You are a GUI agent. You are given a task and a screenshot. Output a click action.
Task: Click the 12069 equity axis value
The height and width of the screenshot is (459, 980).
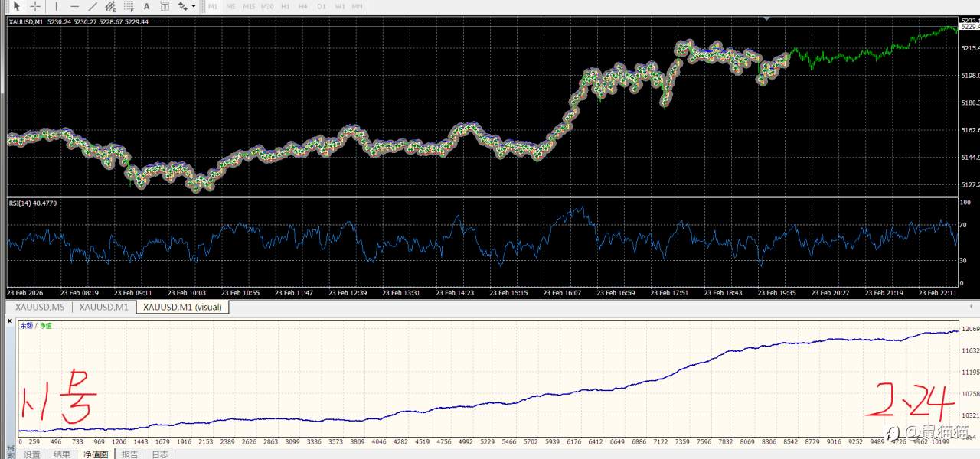click(969, 329)
